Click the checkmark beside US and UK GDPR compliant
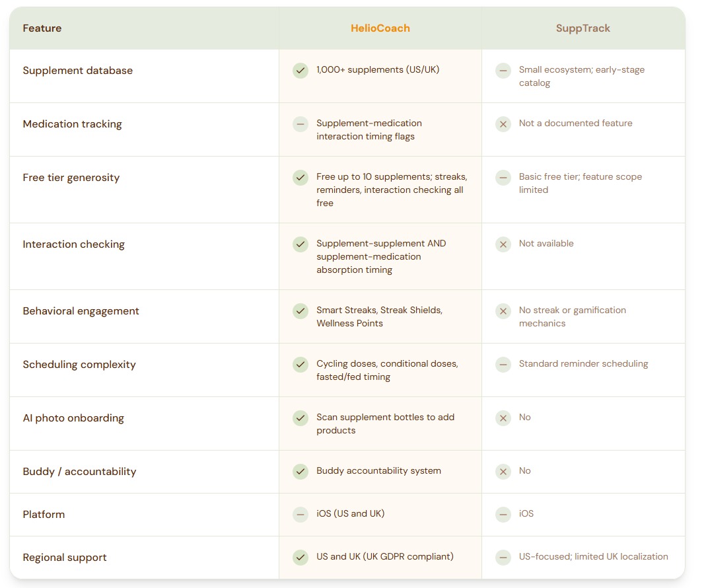 click(301, 558)
